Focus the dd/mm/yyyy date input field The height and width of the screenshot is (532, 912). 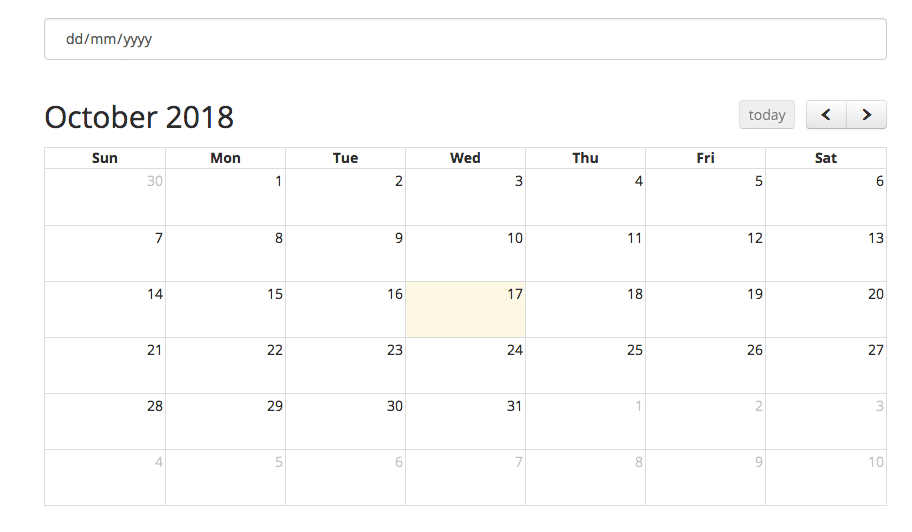pos(465,39)
